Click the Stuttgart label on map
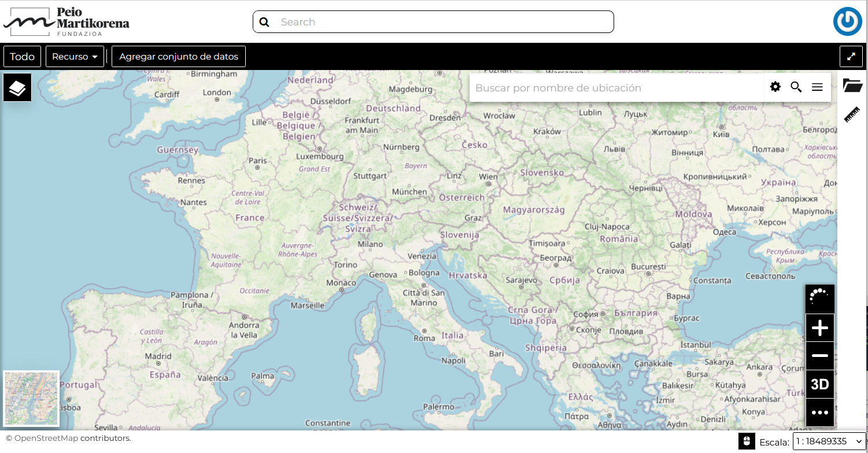The image size is (868, 453). click(370, 175)
